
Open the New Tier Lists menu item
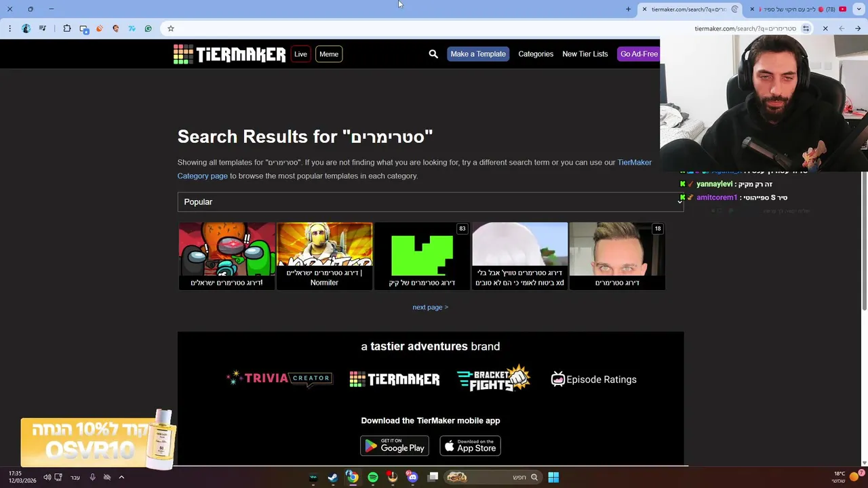point(585,54)
